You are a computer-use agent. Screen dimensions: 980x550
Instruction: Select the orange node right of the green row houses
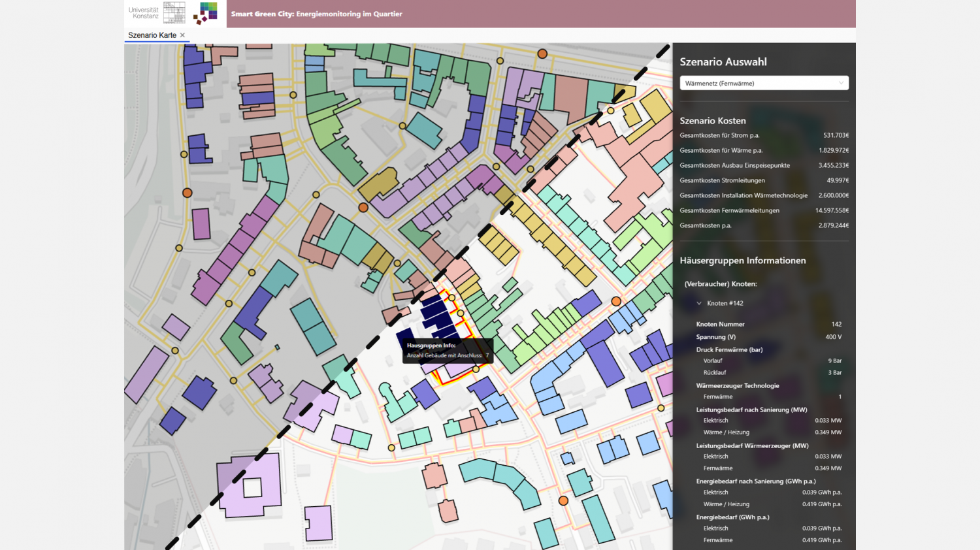point(616,301)
